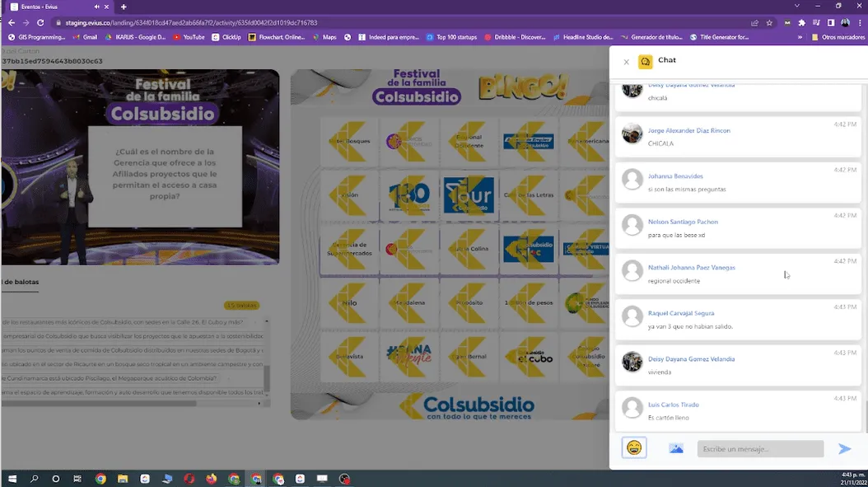This screenshot has width=868, height=487.
Task: Open Jorge Alexander Diaz Rincon's profile name
Action: click(688, 130)
